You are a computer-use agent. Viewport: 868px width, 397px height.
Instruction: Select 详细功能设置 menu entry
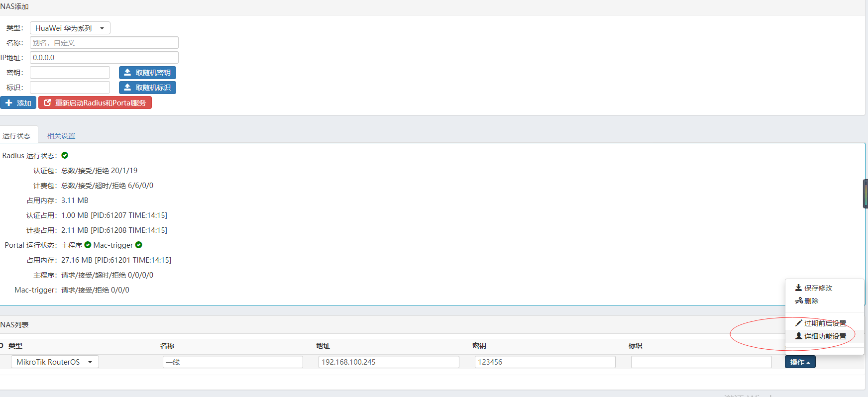coord(825,336)
